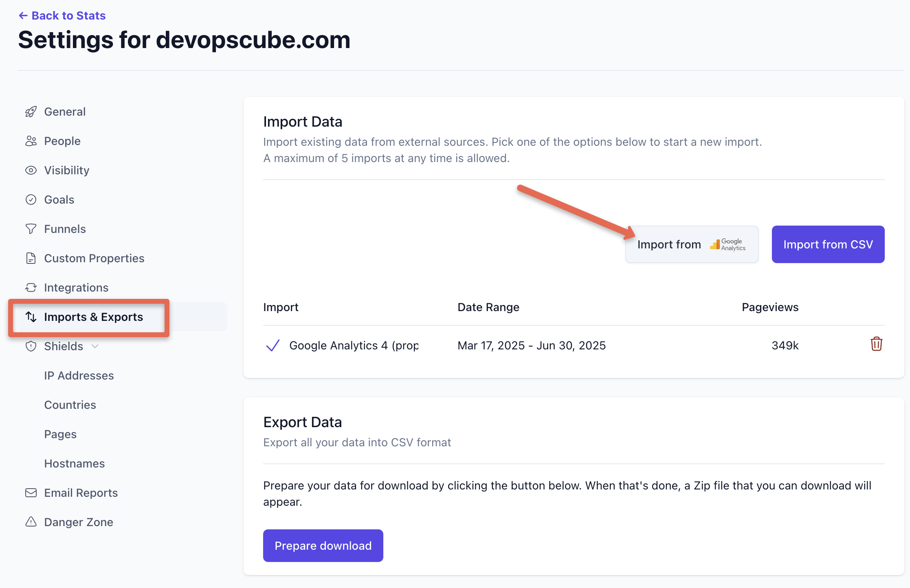Click the Integrations sync icon
This screenshot has width=910, height=588.
click(31, 287)
